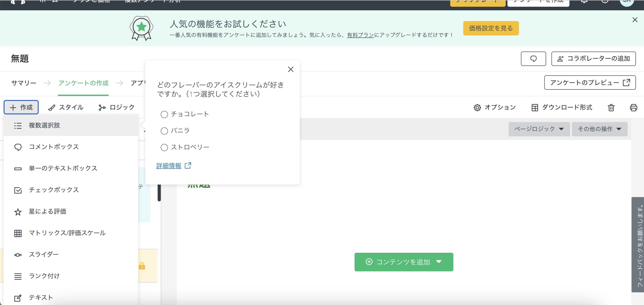Choose the スライダー question type

tap(44, 255)
